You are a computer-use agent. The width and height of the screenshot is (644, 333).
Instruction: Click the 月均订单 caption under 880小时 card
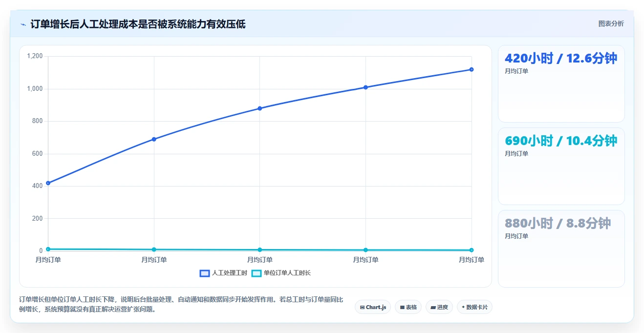click(516, 236)
